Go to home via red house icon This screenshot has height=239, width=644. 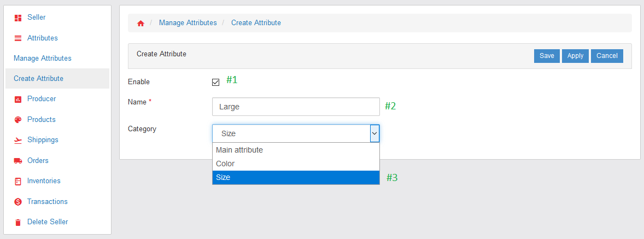[140, 24]
